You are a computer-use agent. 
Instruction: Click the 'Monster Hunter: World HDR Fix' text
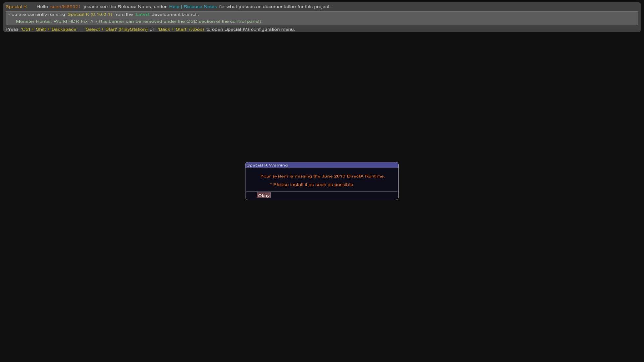click(x=52, y=21)
